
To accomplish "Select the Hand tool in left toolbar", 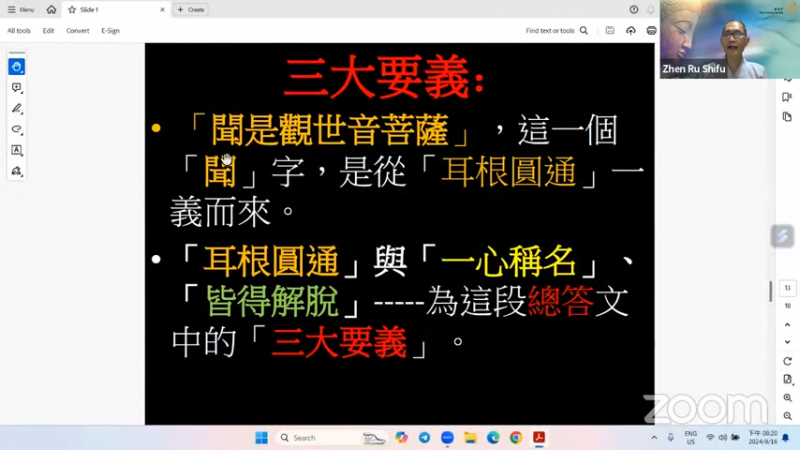I will (x=17, y=67).
